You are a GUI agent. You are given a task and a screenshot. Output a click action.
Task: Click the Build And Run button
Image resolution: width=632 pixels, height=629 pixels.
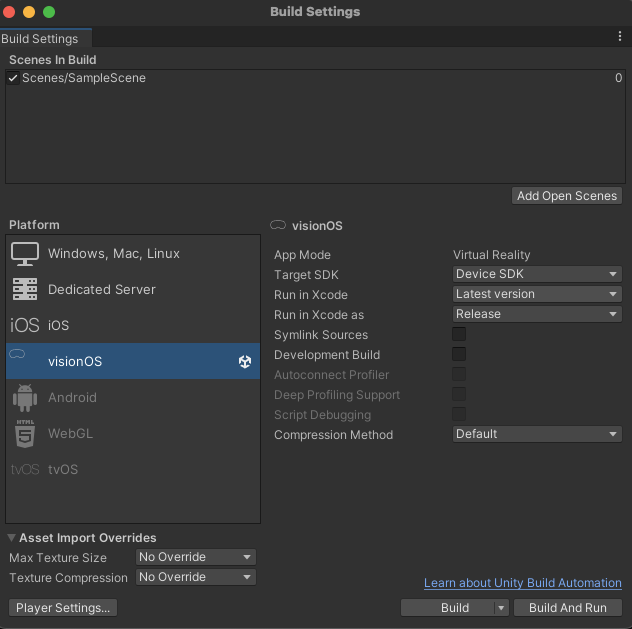pyautogui.click(x=568, y=608)
